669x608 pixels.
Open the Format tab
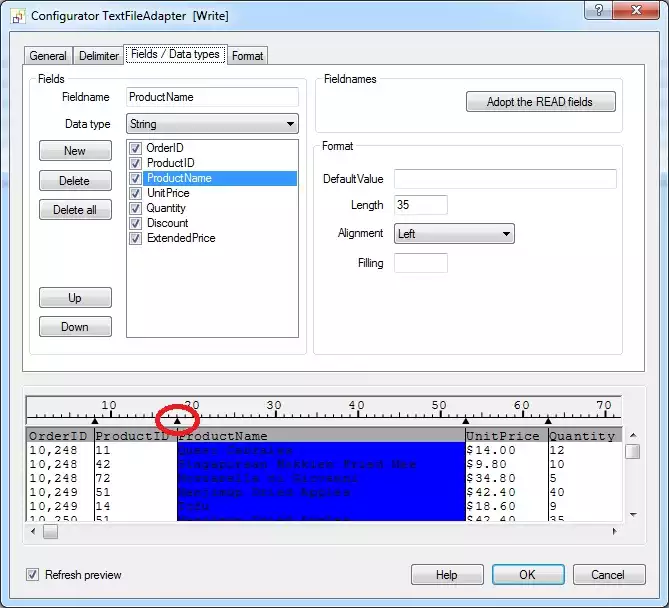click(247, 56)
